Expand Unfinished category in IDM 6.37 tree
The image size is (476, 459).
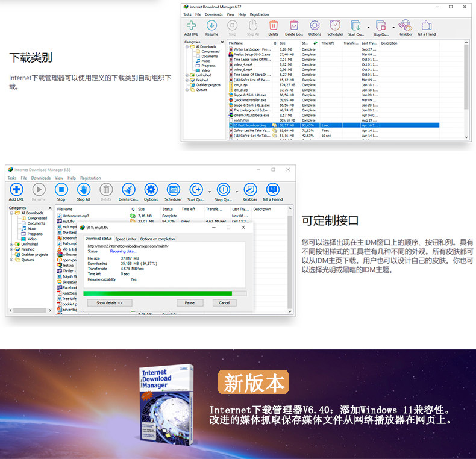point(187,75)
